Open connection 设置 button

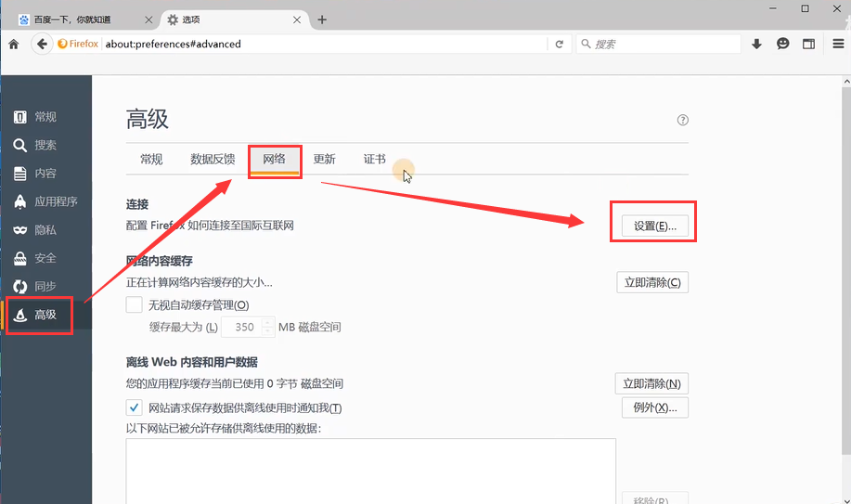coord(654,226)
